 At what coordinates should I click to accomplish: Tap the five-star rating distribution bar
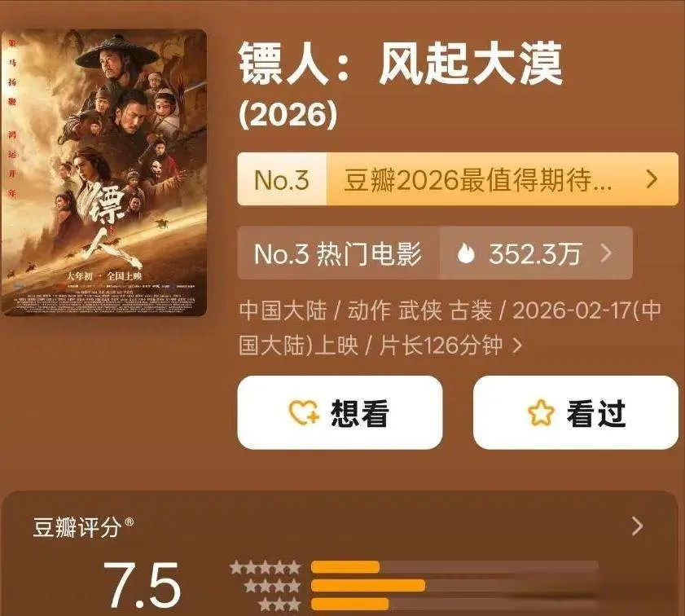coord(454,567)
